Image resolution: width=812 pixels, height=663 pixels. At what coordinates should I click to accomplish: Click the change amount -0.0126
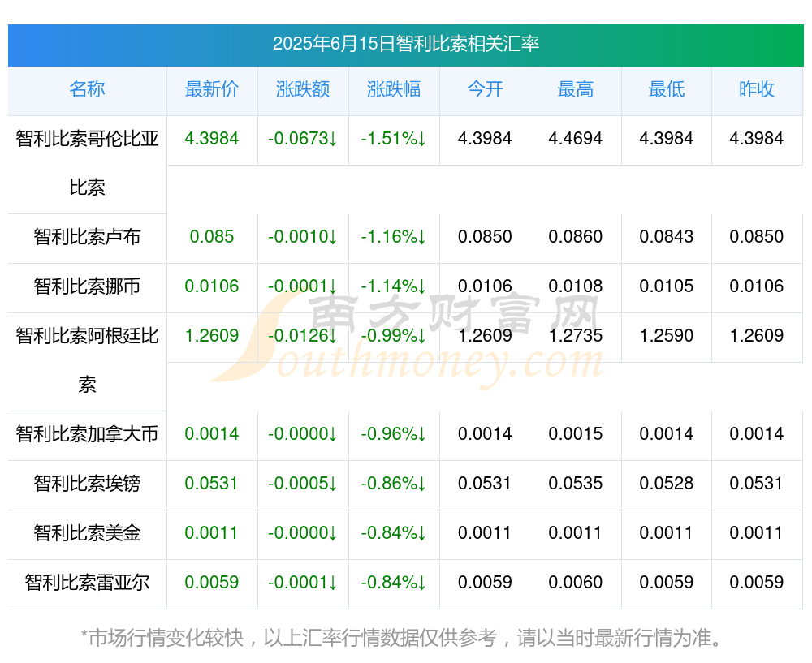point(303,336)
